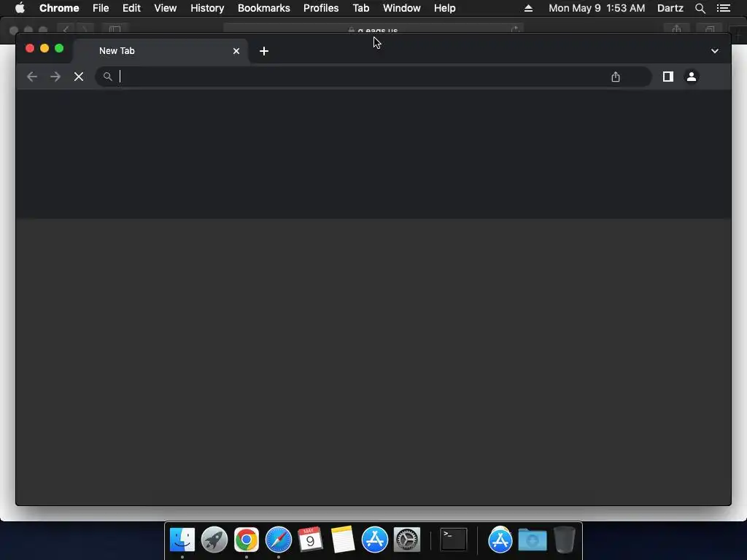Click Chrome icon in the Dock

247,540
